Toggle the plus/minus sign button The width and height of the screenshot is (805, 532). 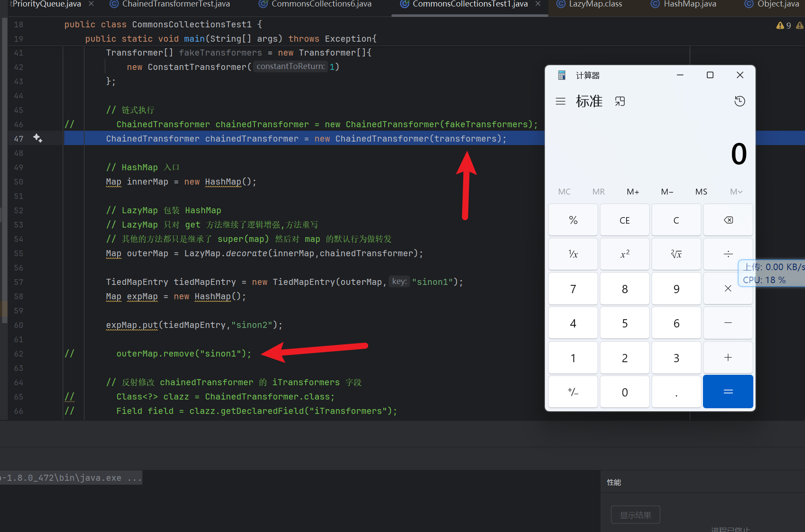tap(573, 392)
